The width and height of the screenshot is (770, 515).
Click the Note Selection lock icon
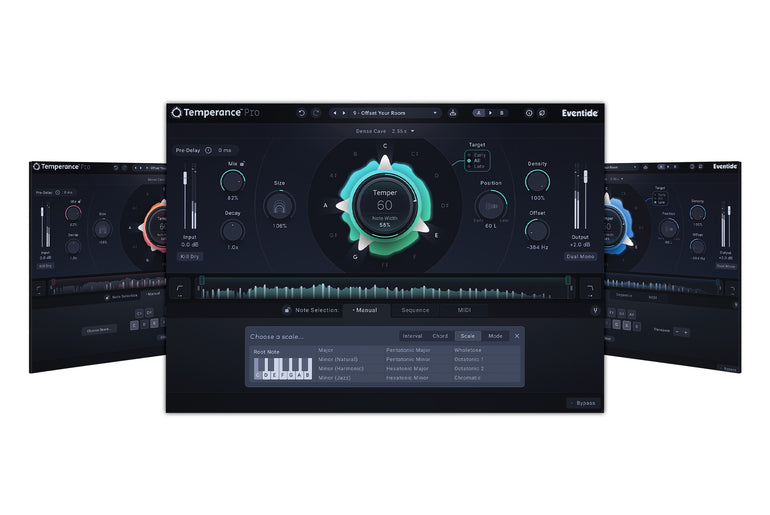pos(287,311)
